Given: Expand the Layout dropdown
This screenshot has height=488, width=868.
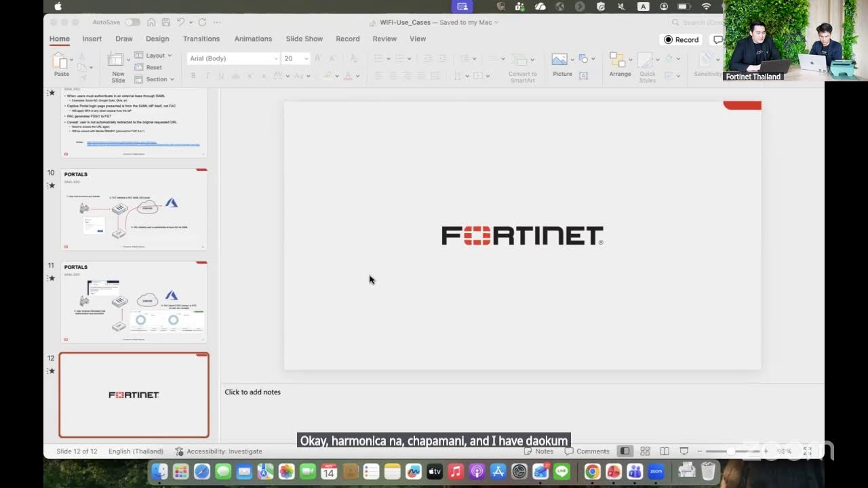Looking at the screenshot, I should [153, 56].
